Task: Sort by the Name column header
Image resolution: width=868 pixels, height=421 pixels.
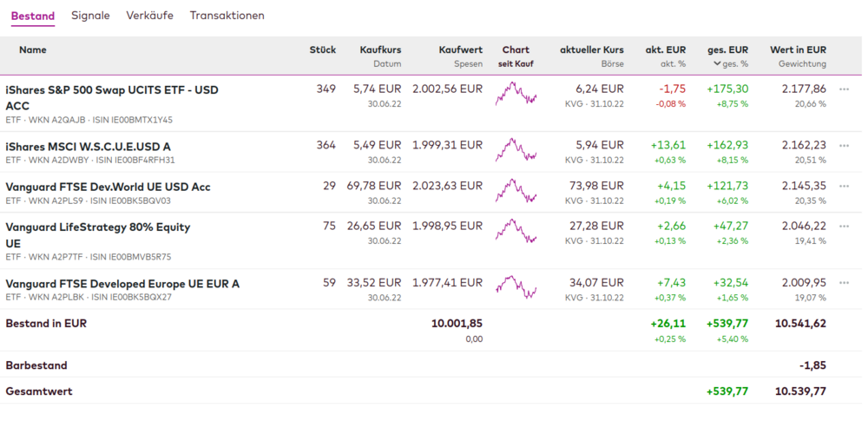Action: (x=33, y=49)
